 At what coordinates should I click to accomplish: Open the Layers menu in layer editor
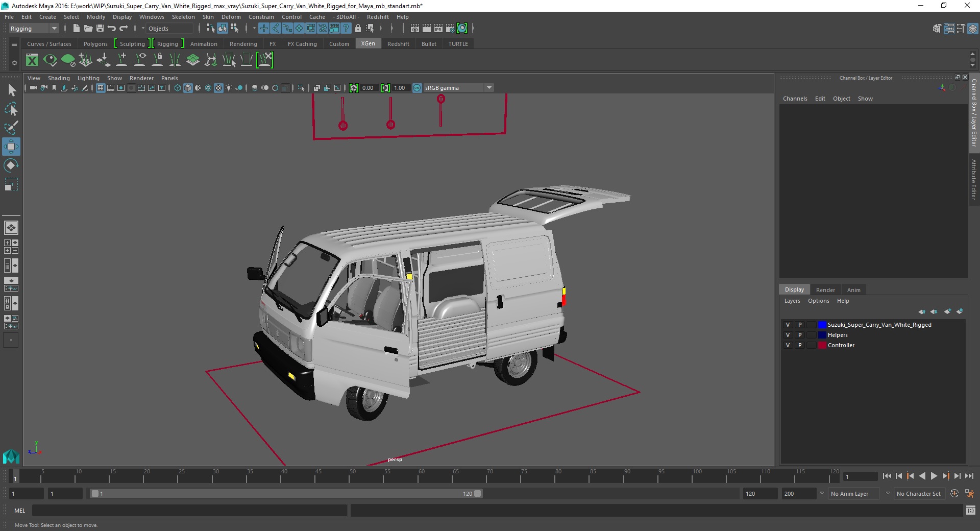792,301
